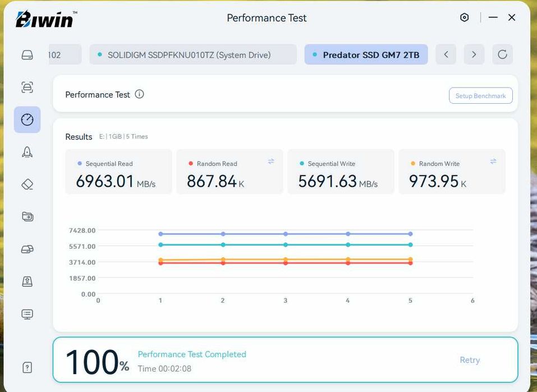This screenshot has width=537, height=392.
Task: Click the purple Sequential Read legend dot
Action: (80, 164)
